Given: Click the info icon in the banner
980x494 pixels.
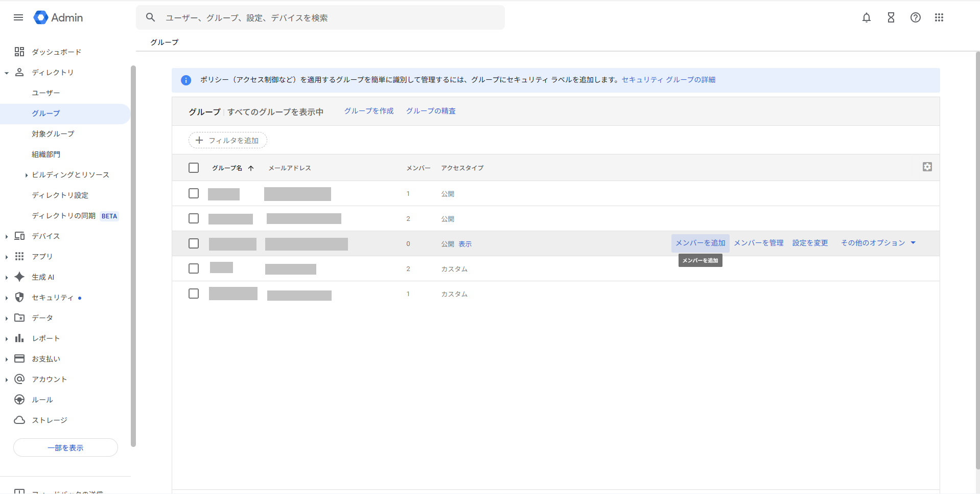Looking at the screenshot, I should pyautogui.click(x=186, y=80).
